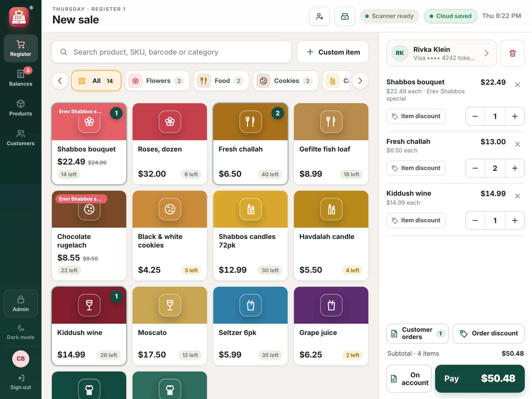532x399 pixels.
Task: Open Customers in the sidebar
Action: click(x=21, y=138)
